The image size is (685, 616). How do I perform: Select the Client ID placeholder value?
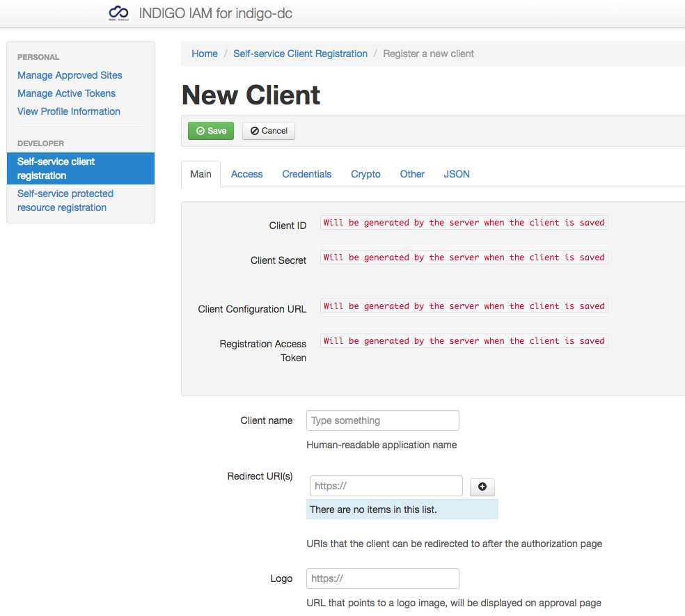[x=464, y=222]
